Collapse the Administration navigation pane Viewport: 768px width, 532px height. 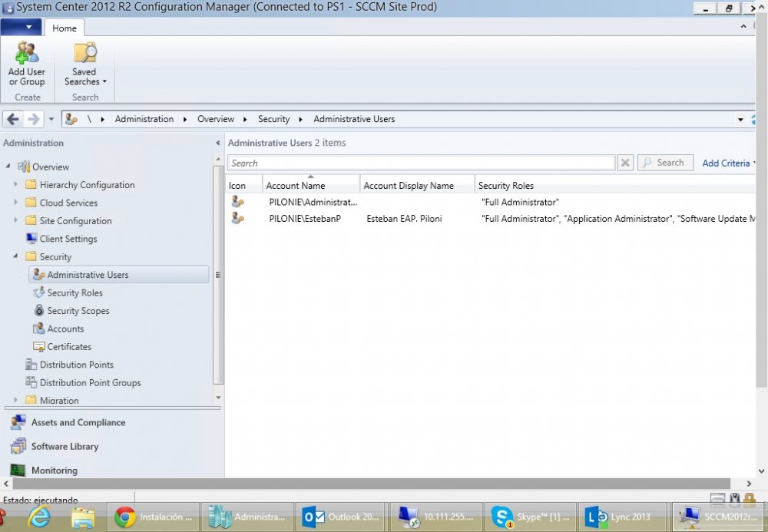click(x=217, y=143)
